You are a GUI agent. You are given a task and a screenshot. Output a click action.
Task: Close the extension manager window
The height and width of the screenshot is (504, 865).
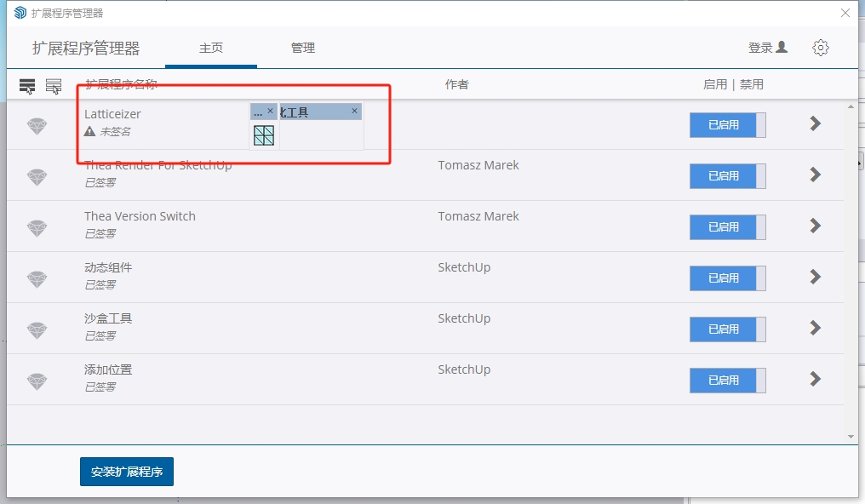[x=845, y=13]
